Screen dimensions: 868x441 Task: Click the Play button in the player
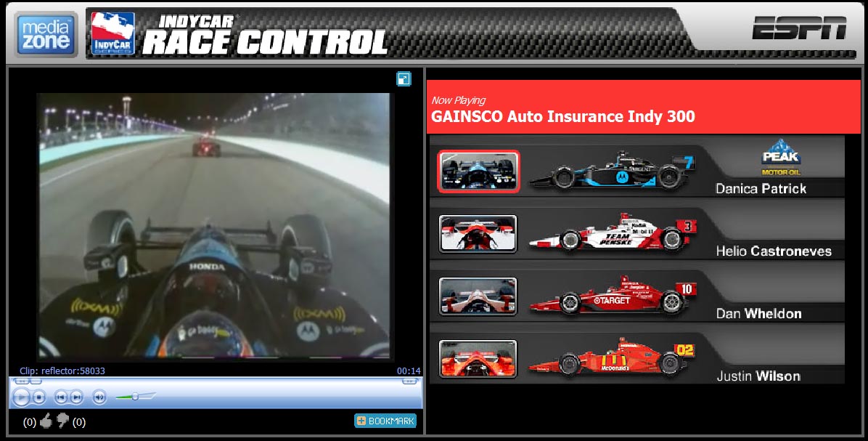click(20, 397)
